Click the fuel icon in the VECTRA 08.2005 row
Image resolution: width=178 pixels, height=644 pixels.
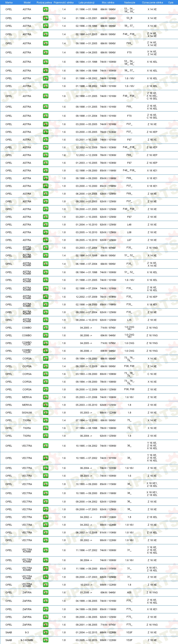pyautogui.click(x=46, y=476)
